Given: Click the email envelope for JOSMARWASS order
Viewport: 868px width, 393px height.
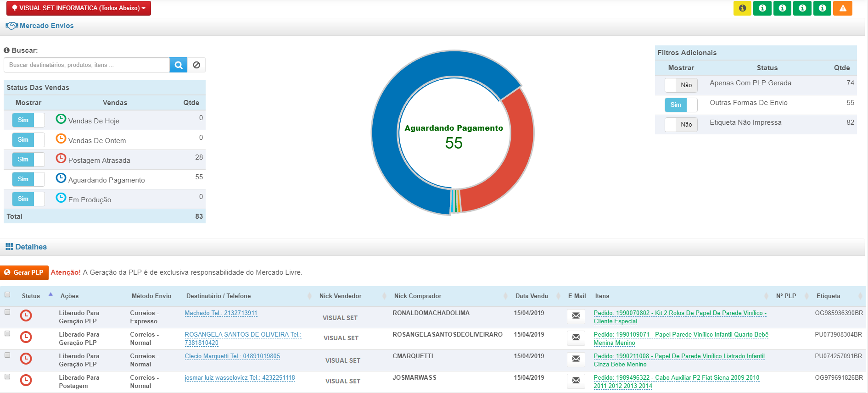Looking at the screenshot, I should tap(576, 381).
